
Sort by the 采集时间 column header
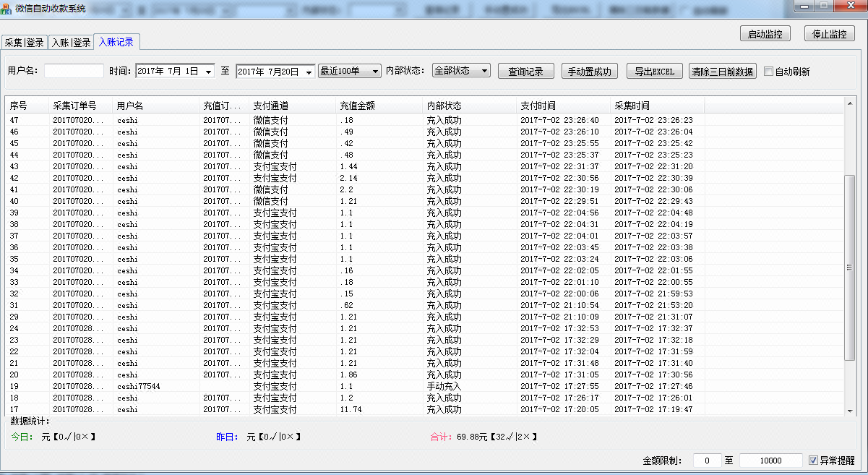click(657, 106)
